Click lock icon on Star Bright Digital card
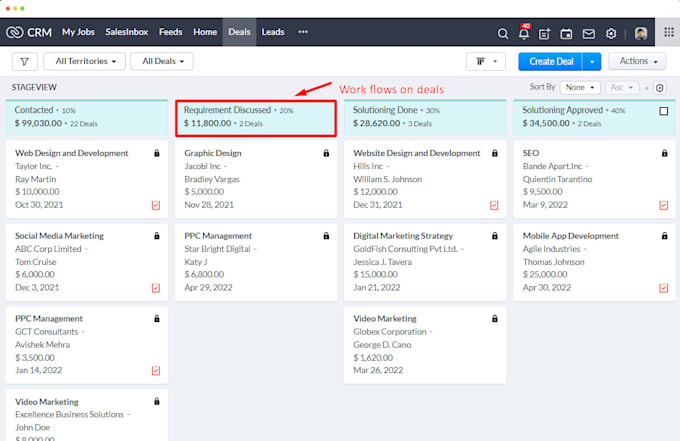Viewport: 680px width, 441px height. click(326, 236)
